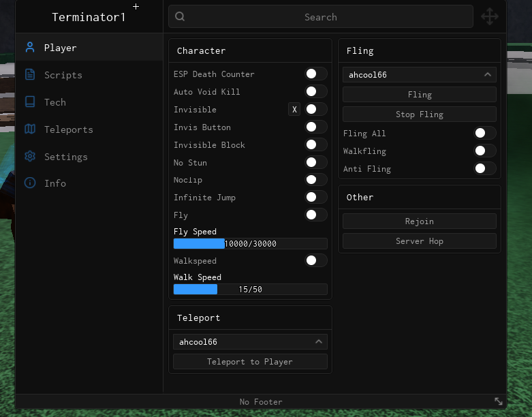Click the Stop Fling button
The height and width of the screenshot is (417, 532).
tap(420, 114)
